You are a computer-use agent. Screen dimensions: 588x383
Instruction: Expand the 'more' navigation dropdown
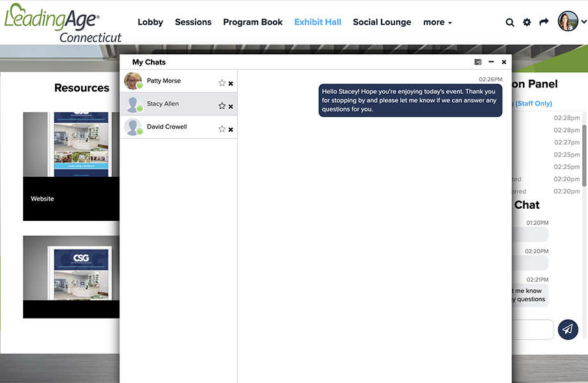pyautogui.click(x=437, y=22)
